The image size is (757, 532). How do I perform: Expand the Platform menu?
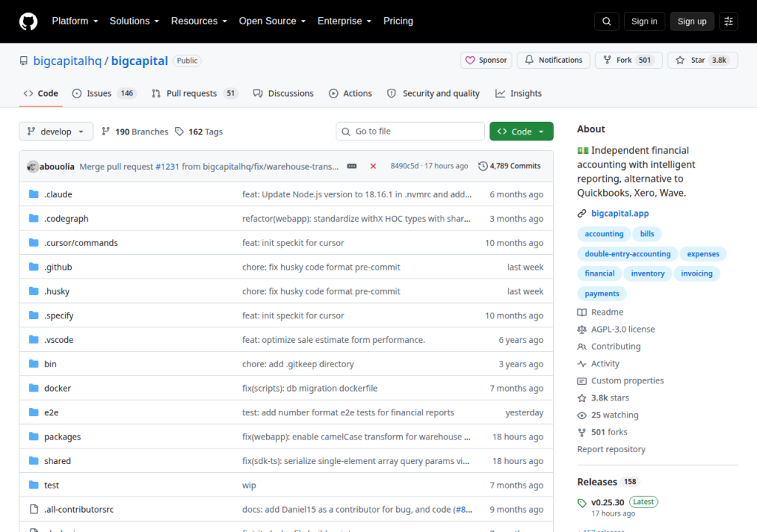pos(75,21)
